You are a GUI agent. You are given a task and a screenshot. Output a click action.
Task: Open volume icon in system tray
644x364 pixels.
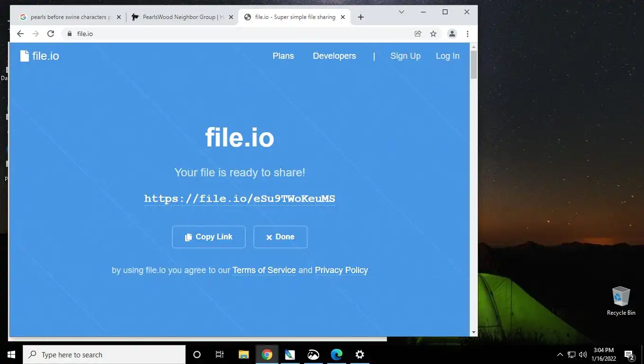coord(583,355)
